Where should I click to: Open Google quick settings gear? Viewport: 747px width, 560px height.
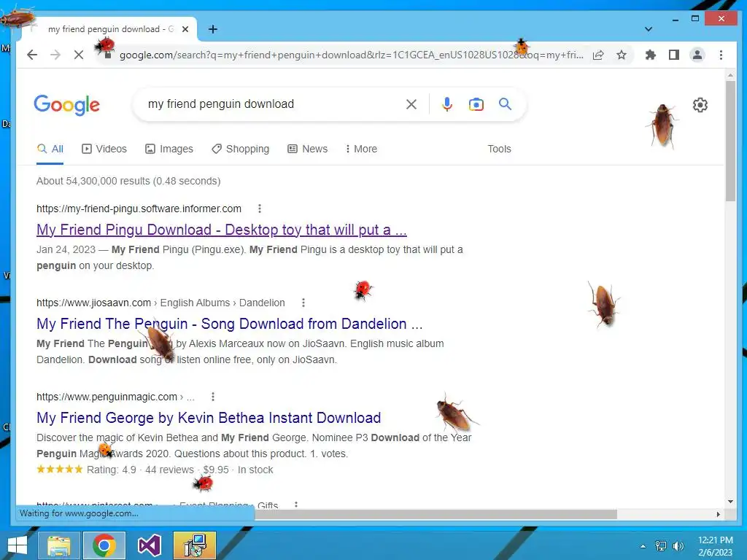(x=700, y=105)
